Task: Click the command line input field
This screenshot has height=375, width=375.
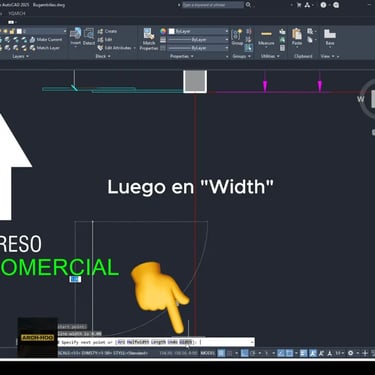Action: coord(156,342)
